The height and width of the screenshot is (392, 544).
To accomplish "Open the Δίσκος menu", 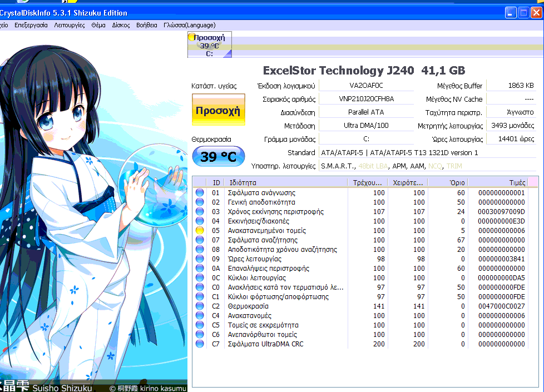I will click(121, 25).
